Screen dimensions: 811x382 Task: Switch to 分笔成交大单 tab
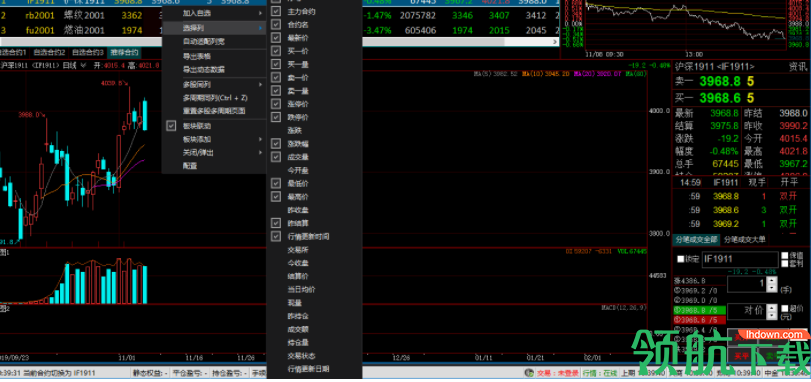tap(745, 239)
